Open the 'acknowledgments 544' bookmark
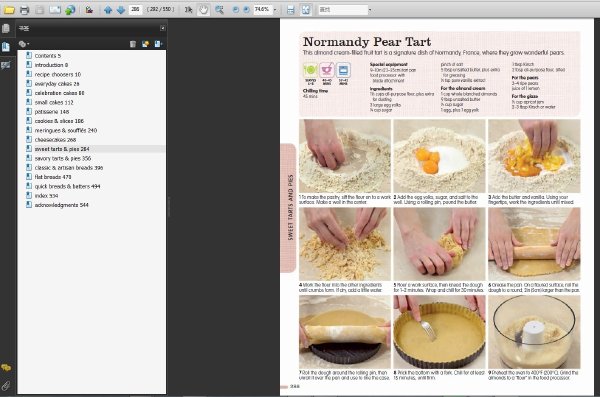 coord(61,205)
